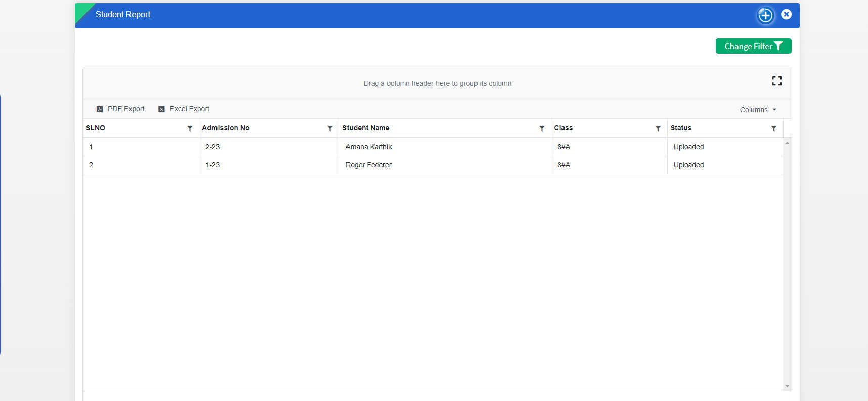Click the plus icon in Student Report header
The height and width of the screenshot is (401, 868).
(765, 15)
